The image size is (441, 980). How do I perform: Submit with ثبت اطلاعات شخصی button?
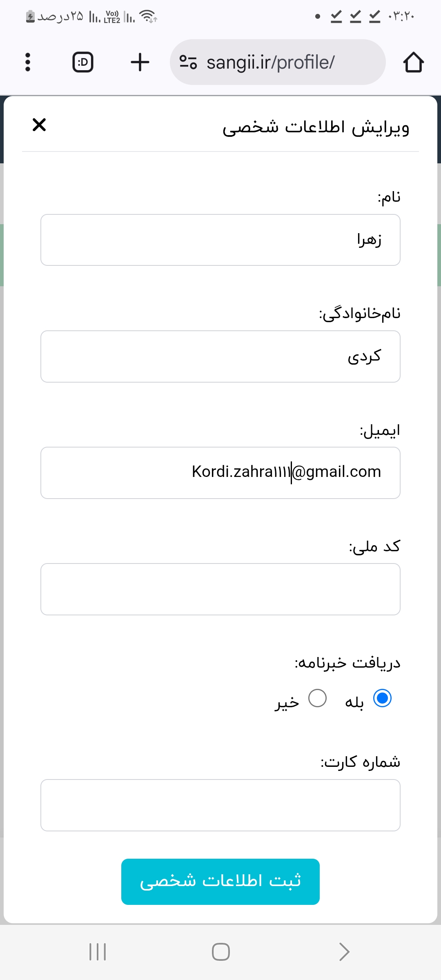coord(220,882)
